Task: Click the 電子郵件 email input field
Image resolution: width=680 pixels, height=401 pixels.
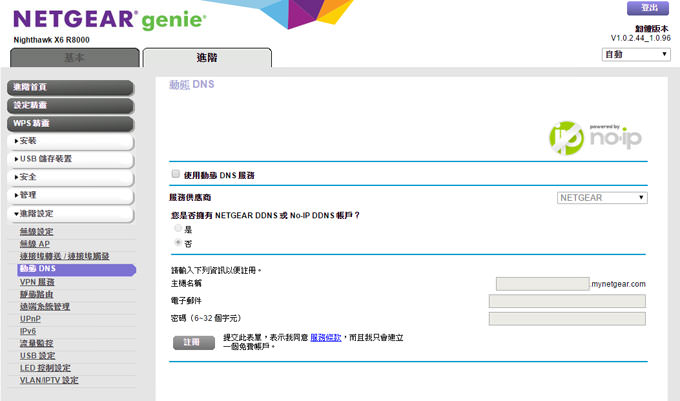Action: pos(567,301)
